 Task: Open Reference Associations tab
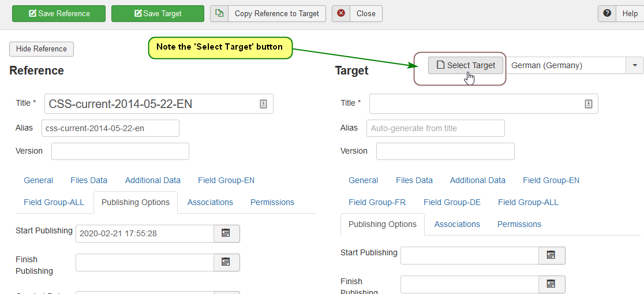click(x=210, y=202)
